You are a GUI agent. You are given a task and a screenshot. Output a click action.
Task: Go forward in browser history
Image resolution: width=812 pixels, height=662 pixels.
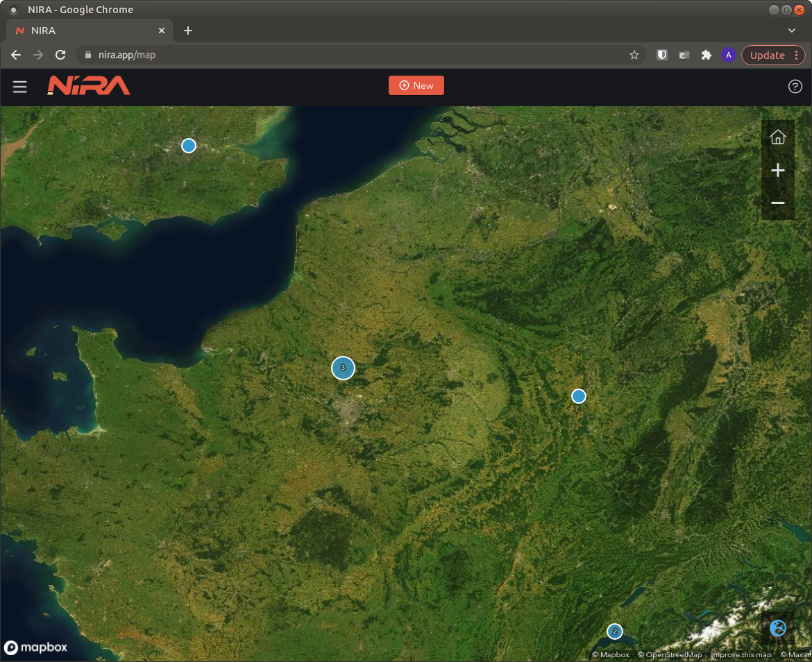point(38,55)
